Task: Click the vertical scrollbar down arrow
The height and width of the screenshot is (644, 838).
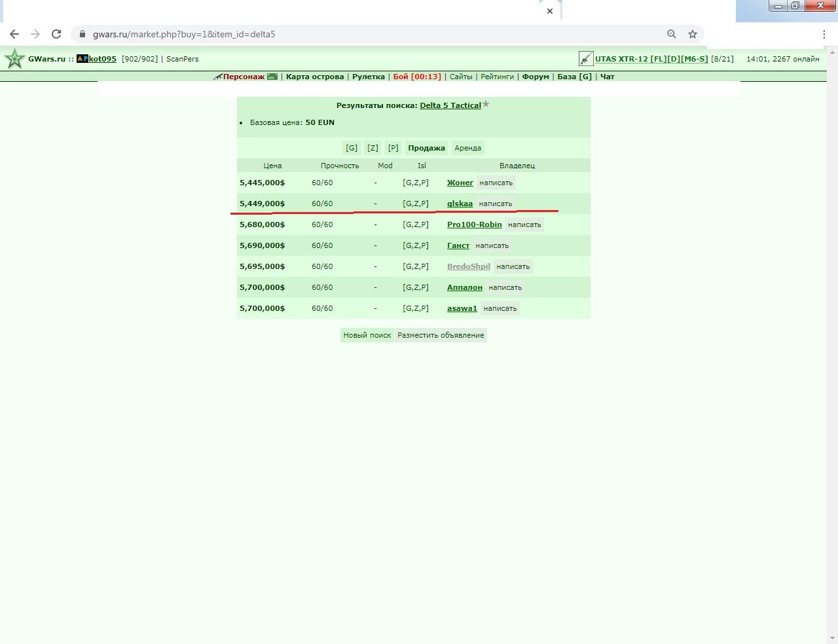Action: [833, 638]
